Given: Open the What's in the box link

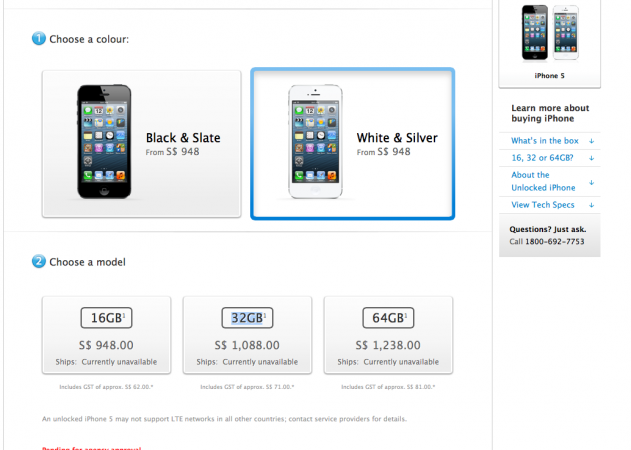Looking at the screenshot, I should [545, 141].
